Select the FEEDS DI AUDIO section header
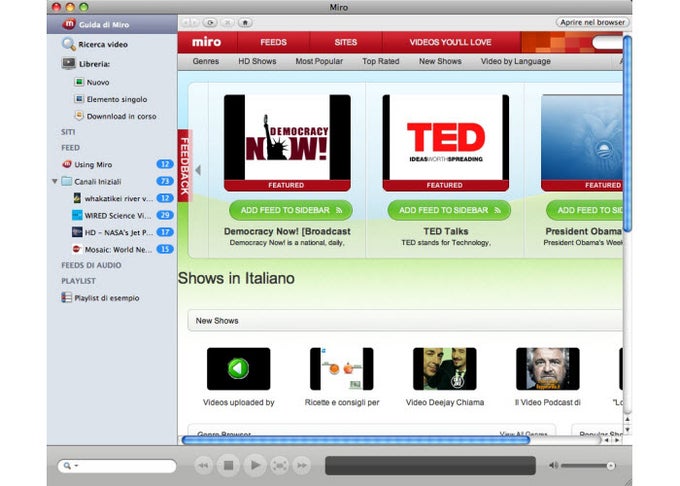The width and height of the screenshot is (680, 486). coord(91,265)
